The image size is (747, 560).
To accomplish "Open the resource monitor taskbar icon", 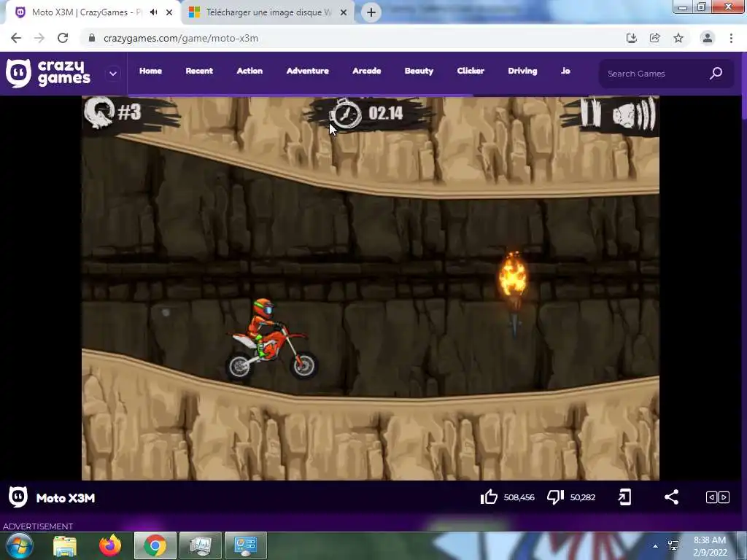I will pos(201,545).
